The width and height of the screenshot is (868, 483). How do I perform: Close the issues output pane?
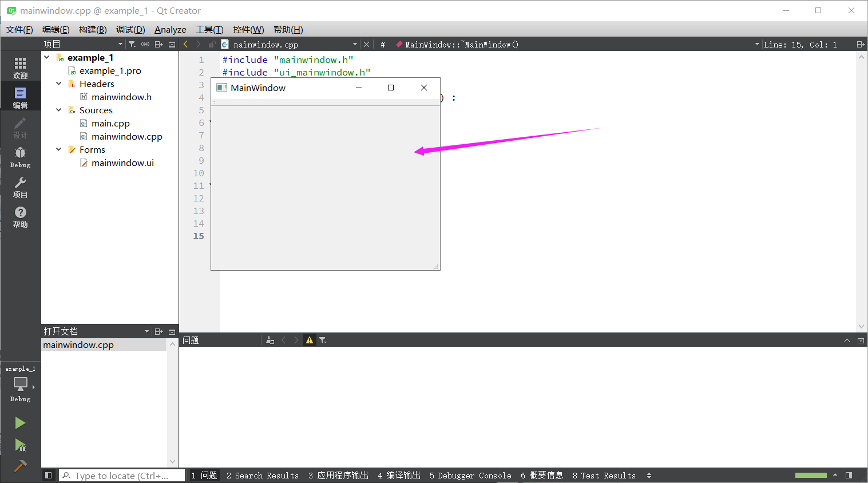(x=861, y=340)
